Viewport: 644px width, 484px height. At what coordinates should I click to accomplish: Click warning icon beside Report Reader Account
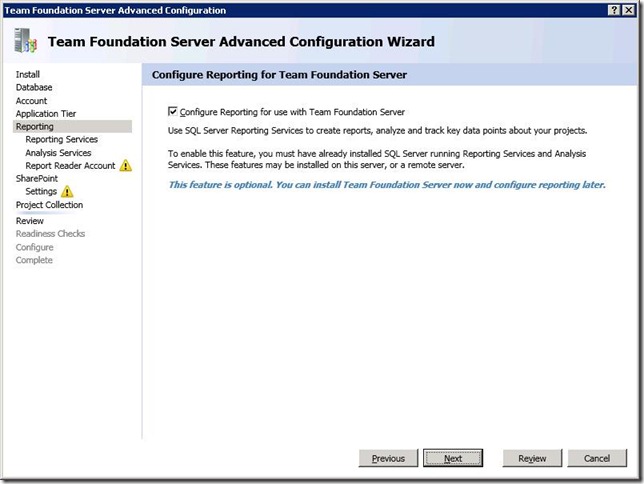126,166
